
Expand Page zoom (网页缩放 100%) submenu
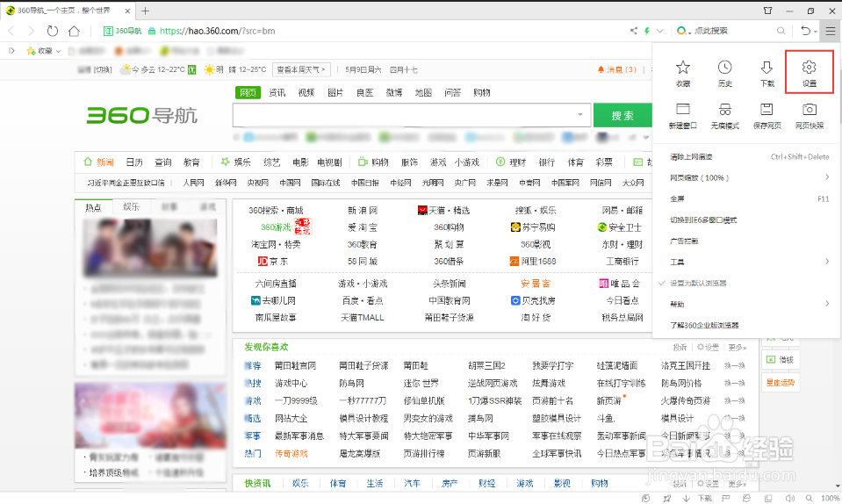pos(746,177)
